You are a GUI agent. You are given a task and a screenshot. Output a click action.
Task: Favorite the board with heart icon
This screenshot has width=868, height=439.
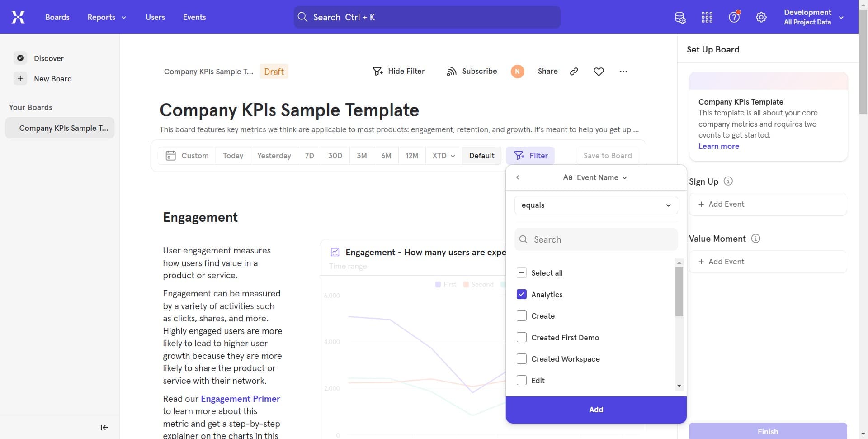click(x=599, y=71)
